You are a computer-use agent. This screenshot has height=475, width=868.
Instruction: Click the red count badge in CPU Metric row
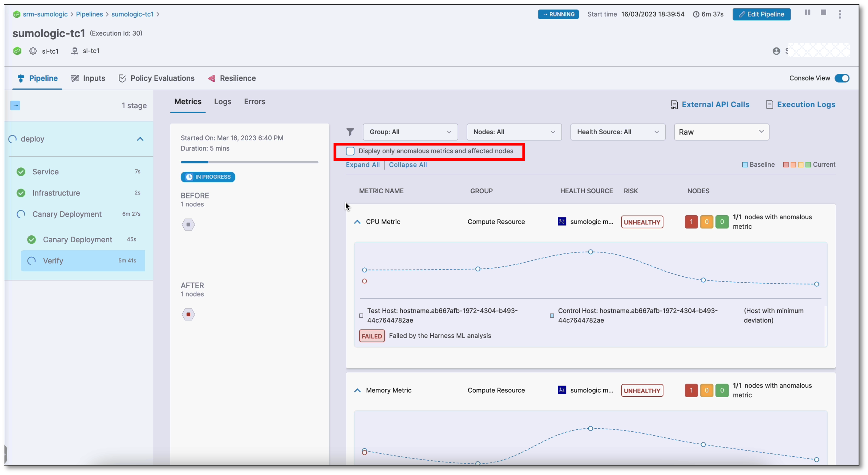coord(691,222)
